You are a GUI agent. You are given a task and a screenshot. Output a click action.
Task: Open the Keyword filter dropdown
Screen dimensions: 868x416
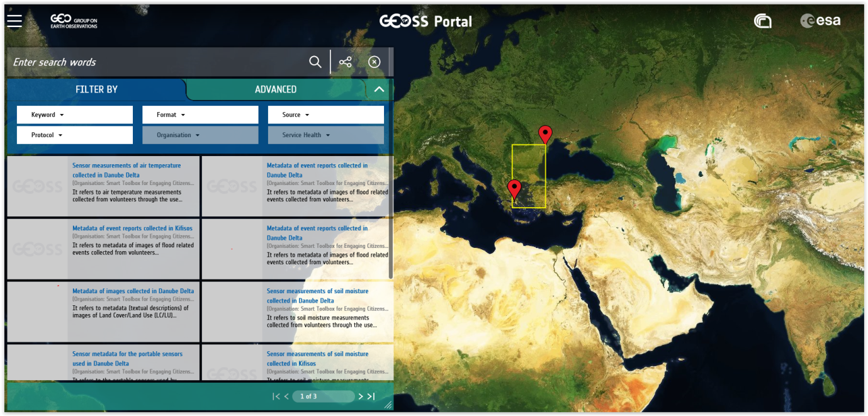coord(74,115)
